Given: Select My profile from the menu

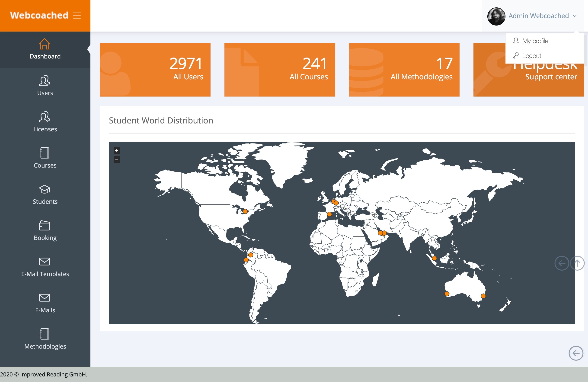Looking at the screenshot, I should click(544, 41).
